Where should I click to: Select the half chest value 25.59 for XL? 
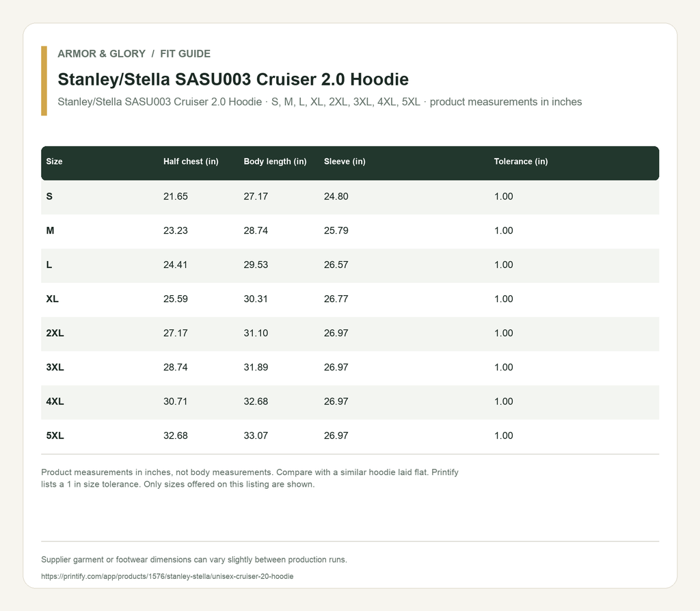point(176,299)
